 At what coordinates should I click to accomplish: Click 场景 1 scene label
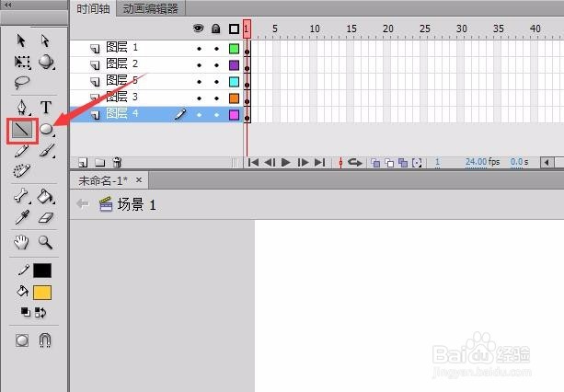coord(137,205)
